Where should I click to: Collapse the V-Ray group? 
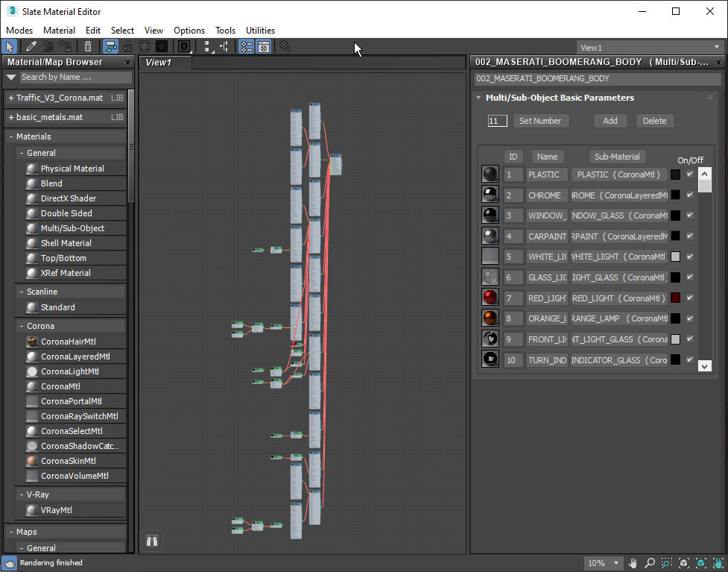[x=22, y=495]
